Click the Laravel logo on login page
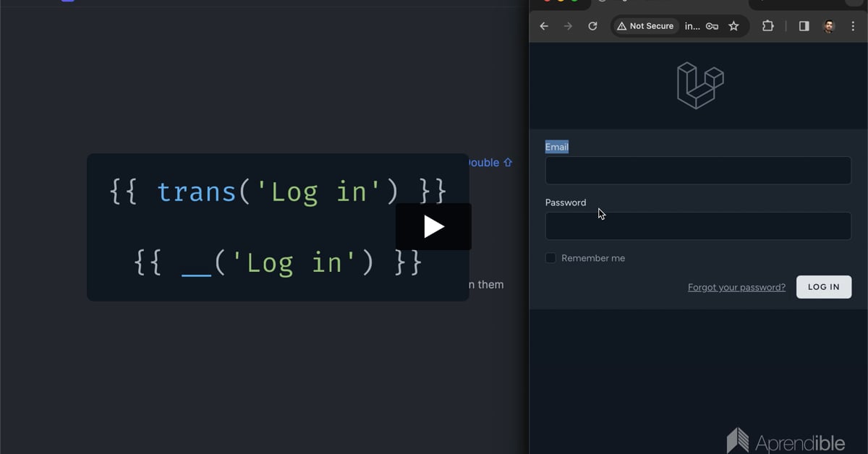The image size is (868, 454). [699, 85]
